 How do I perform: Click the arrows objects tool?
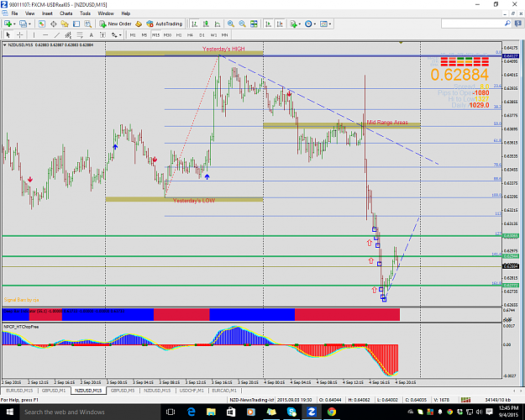coord(114,34)
